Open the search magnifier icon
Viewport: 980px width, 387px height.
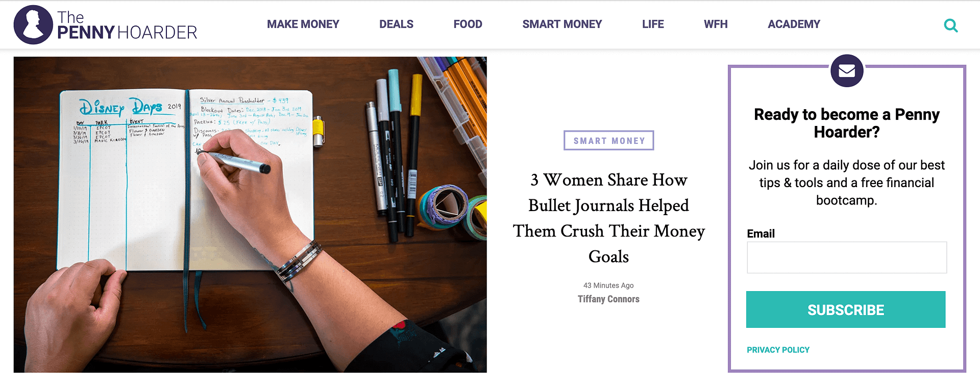[x=950, y=25]
